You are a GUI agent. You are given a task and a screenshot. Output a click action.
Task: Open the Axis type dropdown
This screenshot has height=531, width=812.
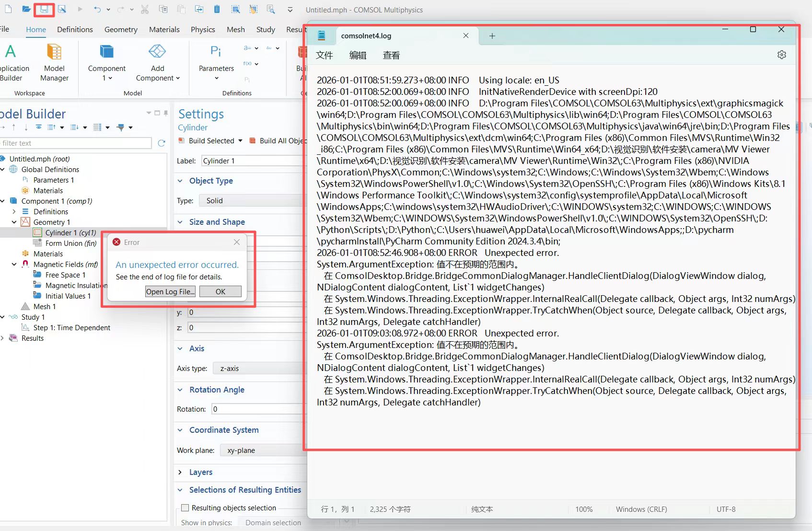pyautogui.click(x=259, y=368)
